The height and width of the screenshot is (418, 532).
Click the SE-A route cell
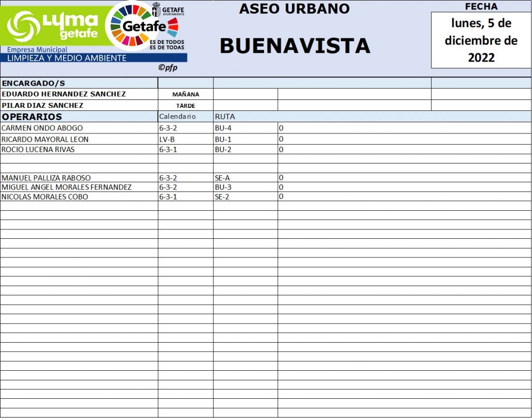[x=222, y=178]
